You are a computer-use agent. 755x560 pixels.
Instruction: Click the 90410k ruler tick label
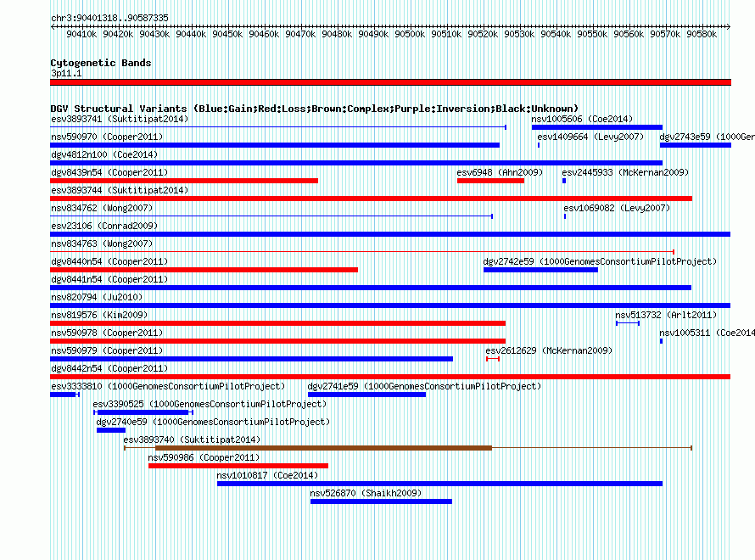(x=81, y=34)
